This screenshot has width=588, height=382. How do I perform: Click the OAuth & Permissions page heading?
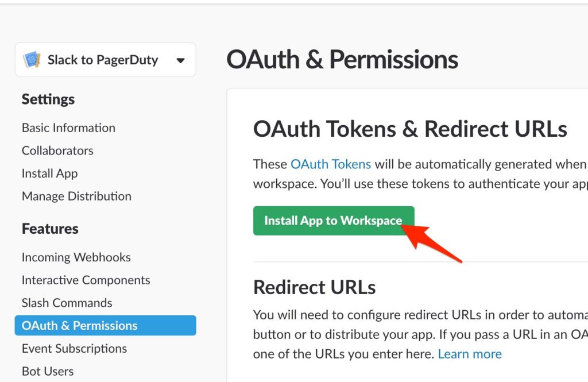342,60
